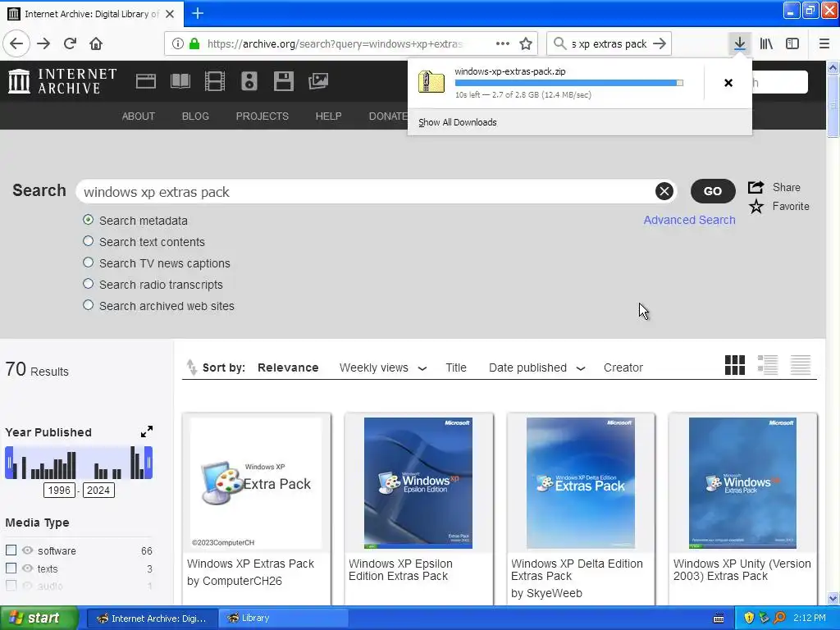
Task: Open the Texts book icon
Action: [180, 81]
